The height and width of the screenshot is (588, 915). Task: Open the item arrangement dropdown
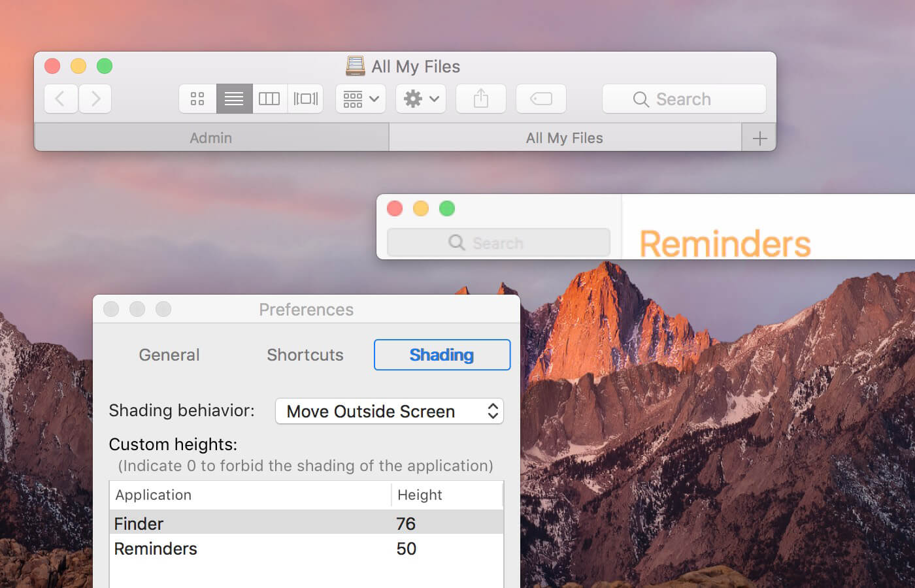coord(361,99)
